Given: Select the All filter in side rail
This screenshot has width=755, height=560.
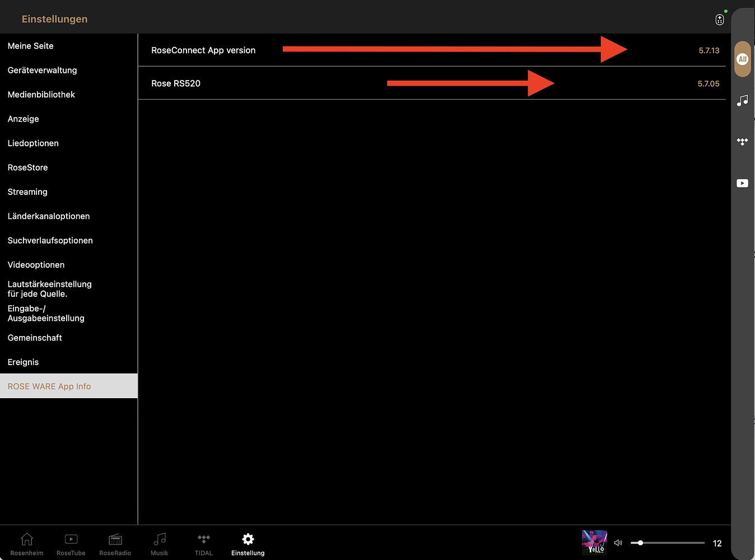Looking at the screenshot, I should pos(743,59).
